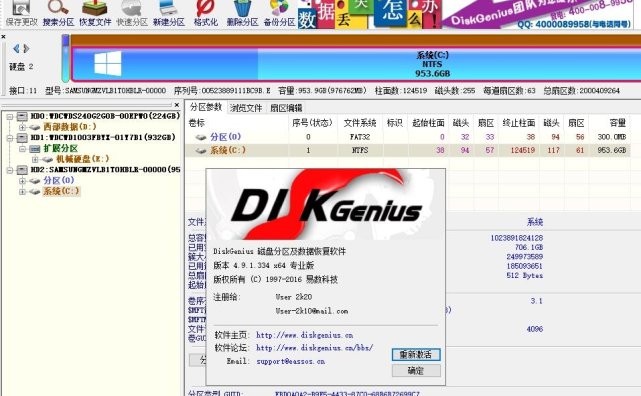Click the 保存更改 save changes toolbar icon

pyautogui.click(x=22, y=14)
